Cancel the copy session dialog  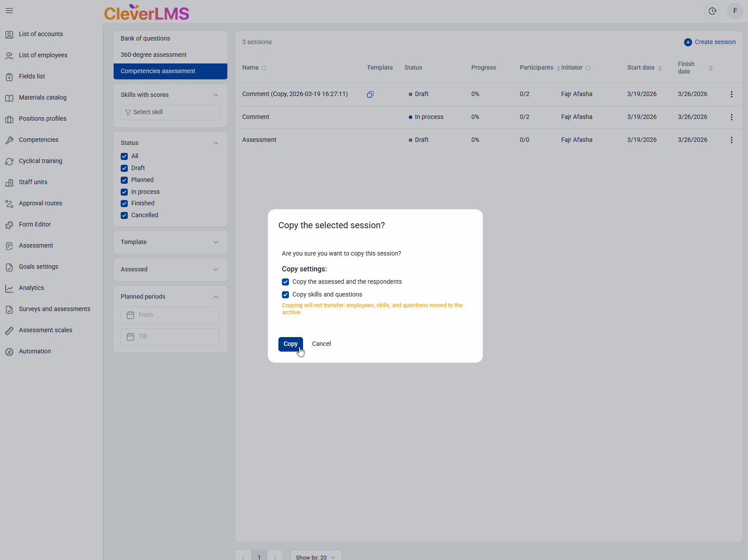click(x=321, y=344)
